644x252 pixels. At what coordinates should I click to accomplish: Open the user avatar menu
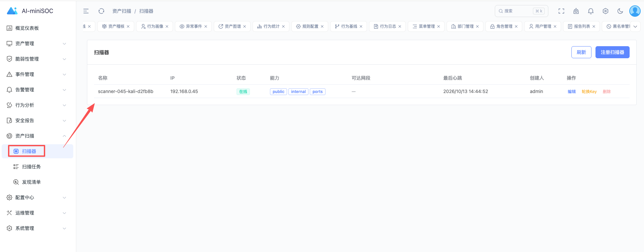click(635, 11)
